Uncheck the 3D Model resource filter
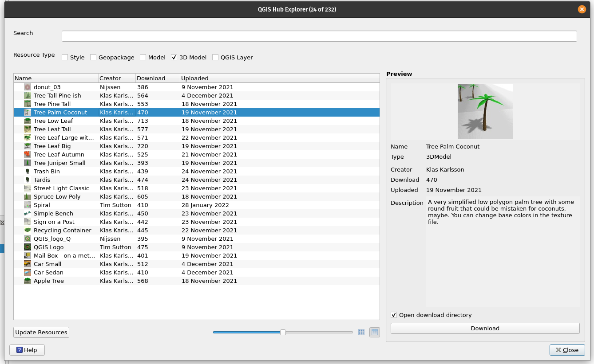This screenshot has width=594, height=364. [x=174, y=57]
